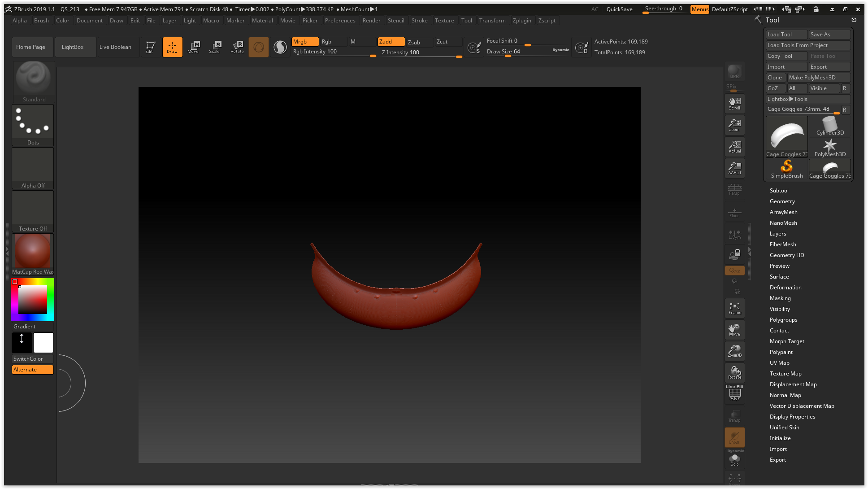Select the Scale transform tool
This screenshot has width=868, height=489.
click(215, 47)
